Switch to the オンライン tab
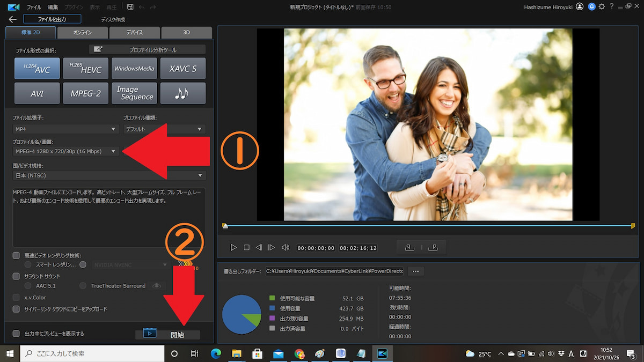Image resolution: width=644 pixels, height=362 pixels. pos(82,33)
